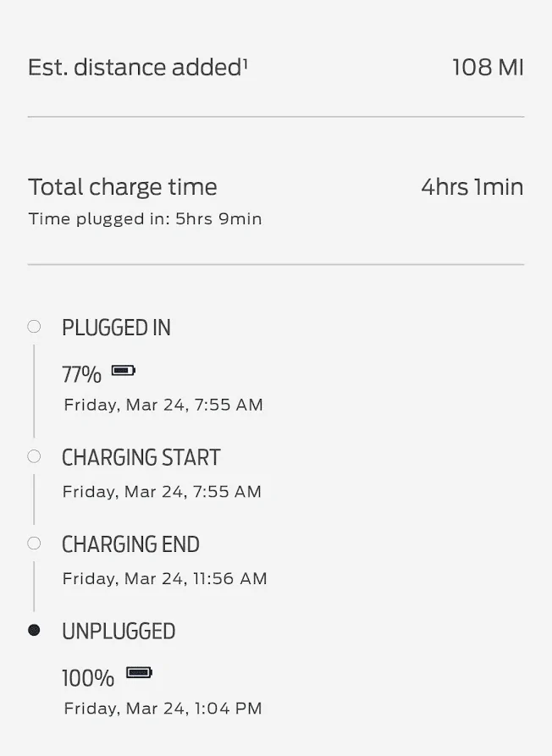Click the filled UNPLUGGED timeline dot
Viewport: 552px width, 756px height.
[x=34, y=630]
